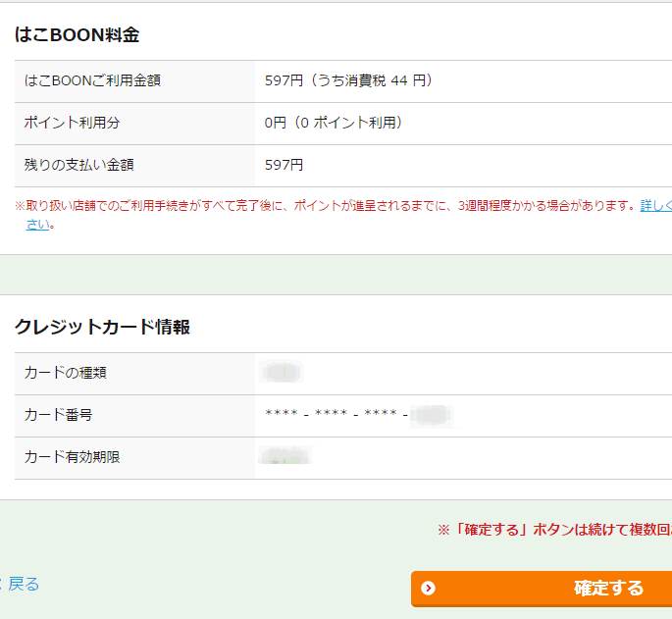The width and height of the screenshot is (672, 619).
Task: Select the カード有効期限 row label
Action: (x=73, y=457)
